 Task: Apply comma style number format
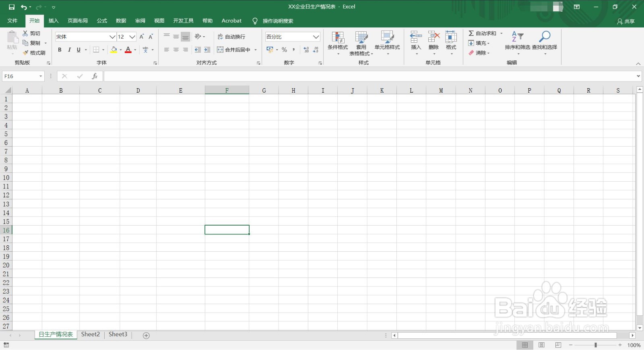tap(294, 50)
